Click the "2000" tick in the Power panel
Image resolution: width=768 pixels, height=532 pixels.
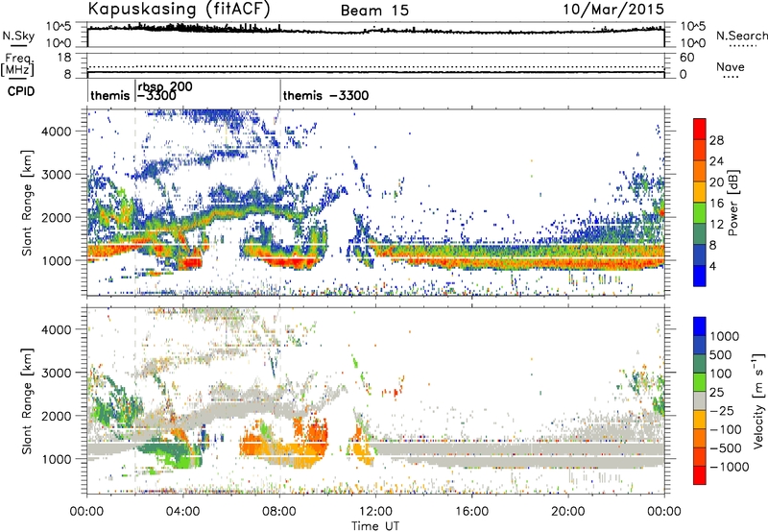(57, 217)
